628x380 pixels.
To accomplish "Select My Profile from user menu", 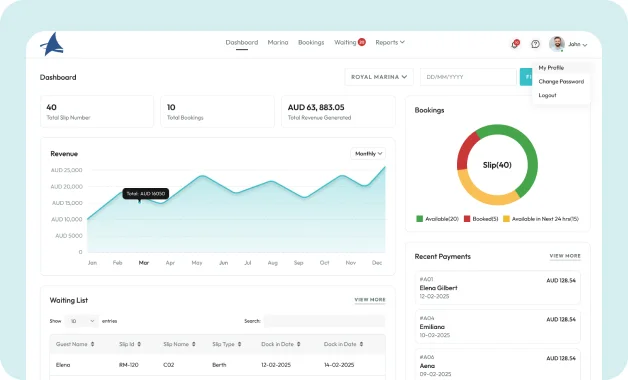I will 551,68.
